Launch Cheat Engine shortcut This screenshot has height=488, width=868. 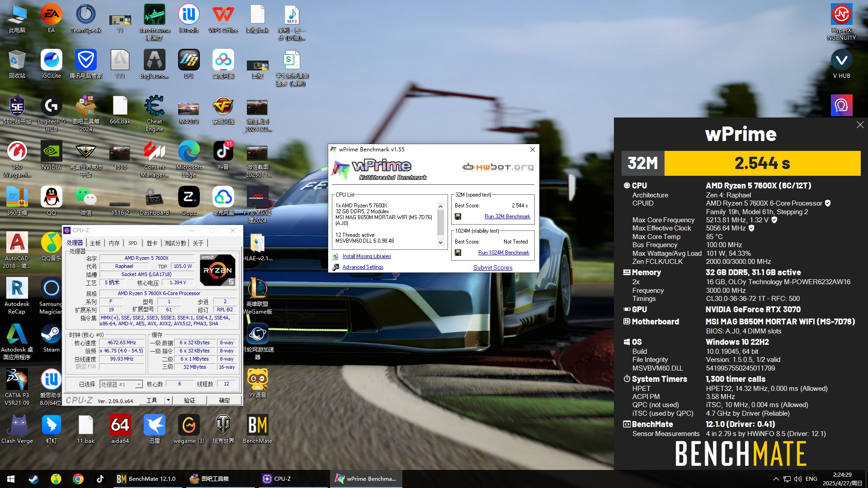pyautogui.click(x=154, y=113)
